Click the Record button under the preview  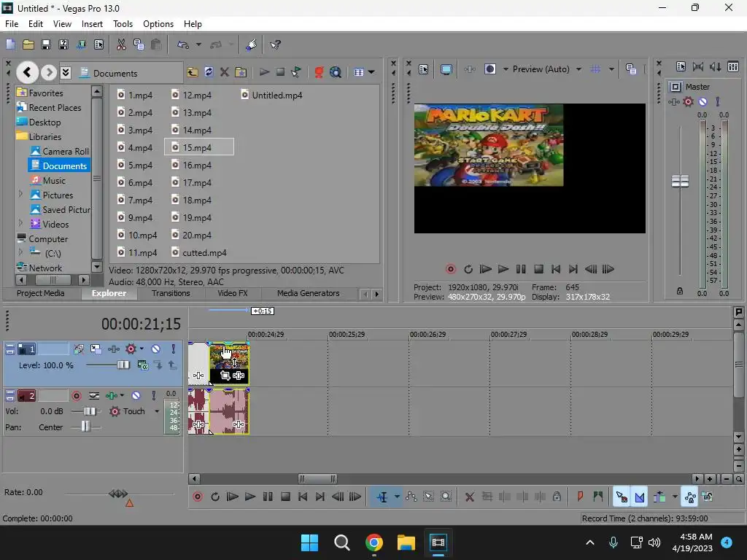pyautogui.click(x=450, y=269)
